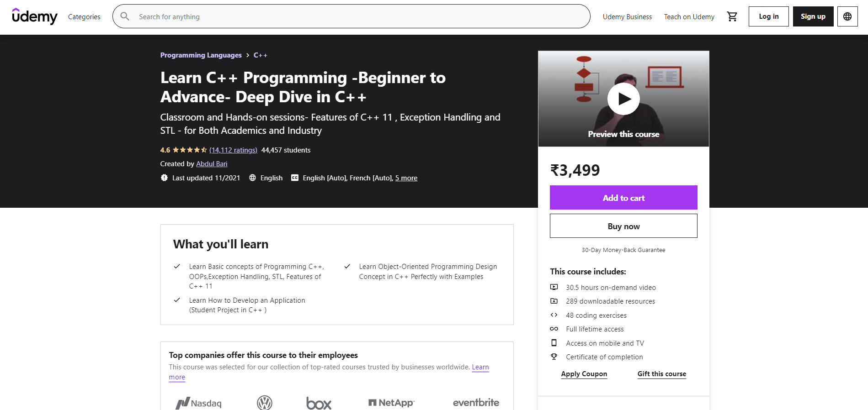Click the lifetime access infinity icon

[554, 329]
